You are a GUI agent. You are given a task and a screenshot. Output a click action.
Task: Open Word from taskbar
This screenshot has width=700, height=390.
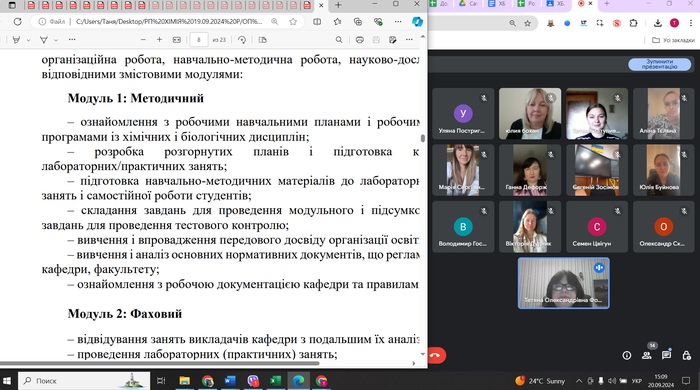coord(229,381)
